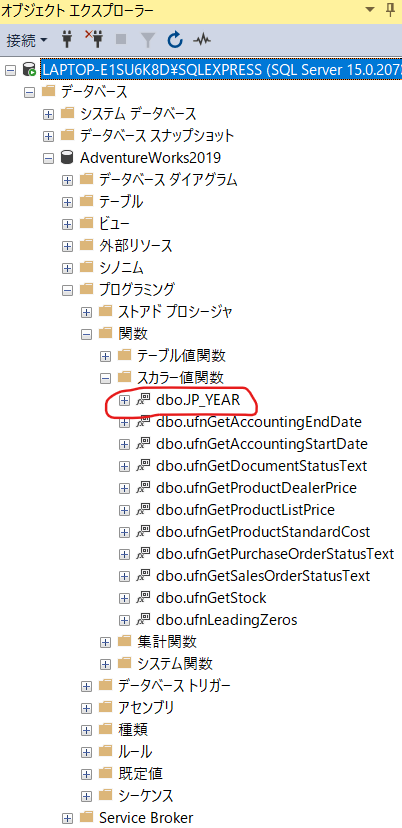Click function icon beside dbo.ufnLeadingZeros

pos(143,620)
